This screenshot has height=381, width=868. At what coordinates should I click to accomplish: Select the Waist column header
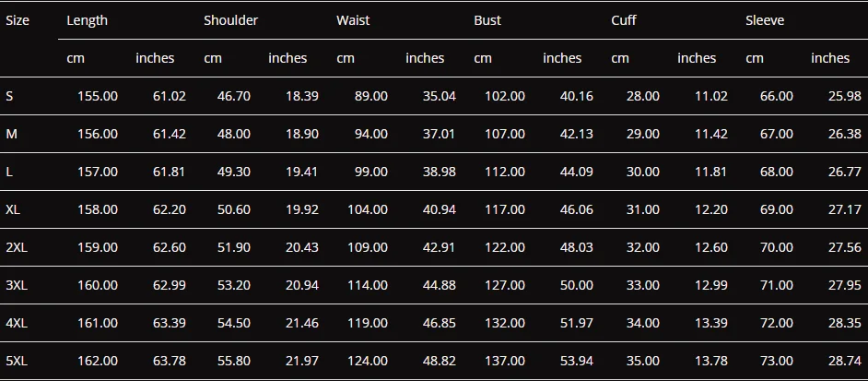pyautogui.click(x=353, y=20)
